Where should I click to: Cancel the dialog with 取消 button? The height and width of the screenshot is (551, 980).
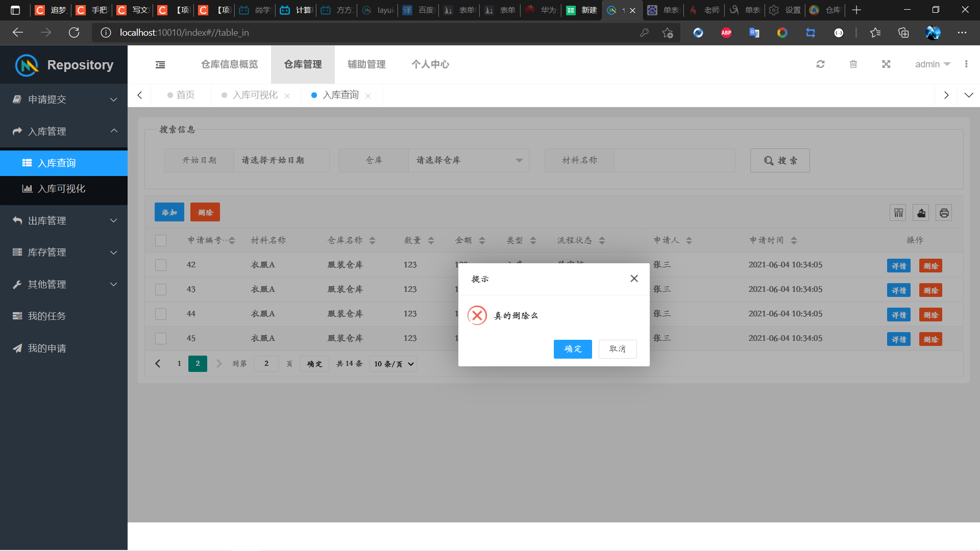(x=617, y=349)
